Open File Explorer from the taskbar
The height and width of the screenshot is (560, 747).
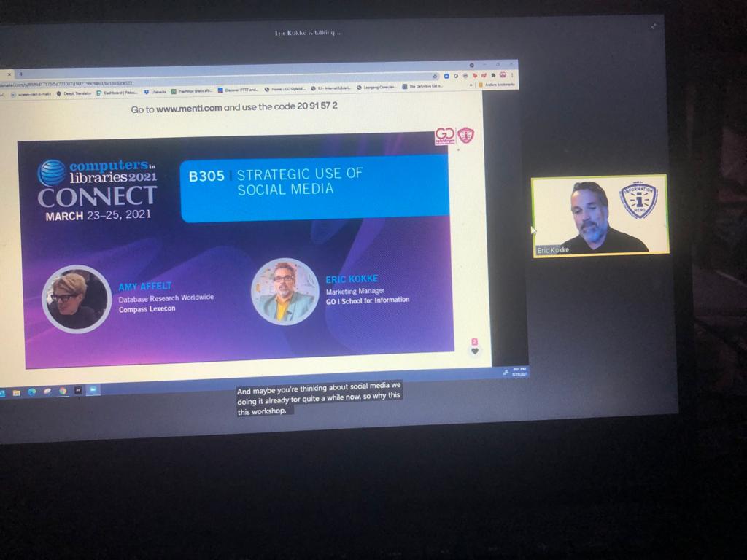pyautogui.click(x=16, y=393)
